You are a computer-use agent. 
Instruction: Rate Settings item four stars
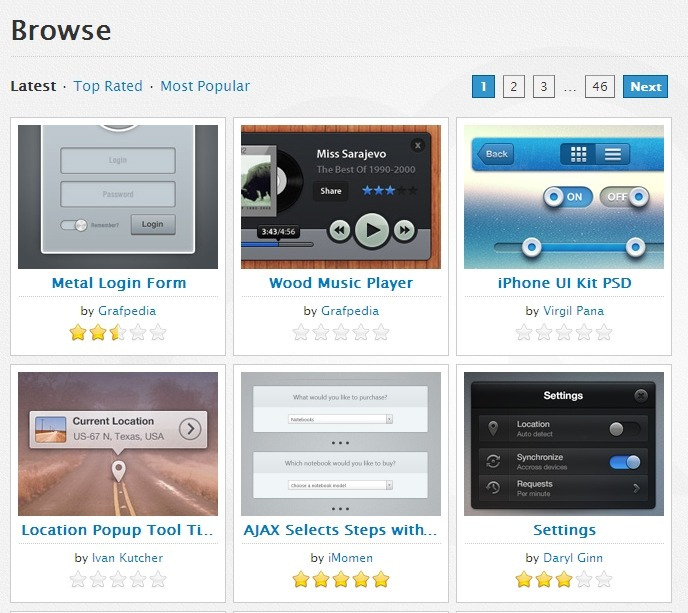[x=584, y=579]
